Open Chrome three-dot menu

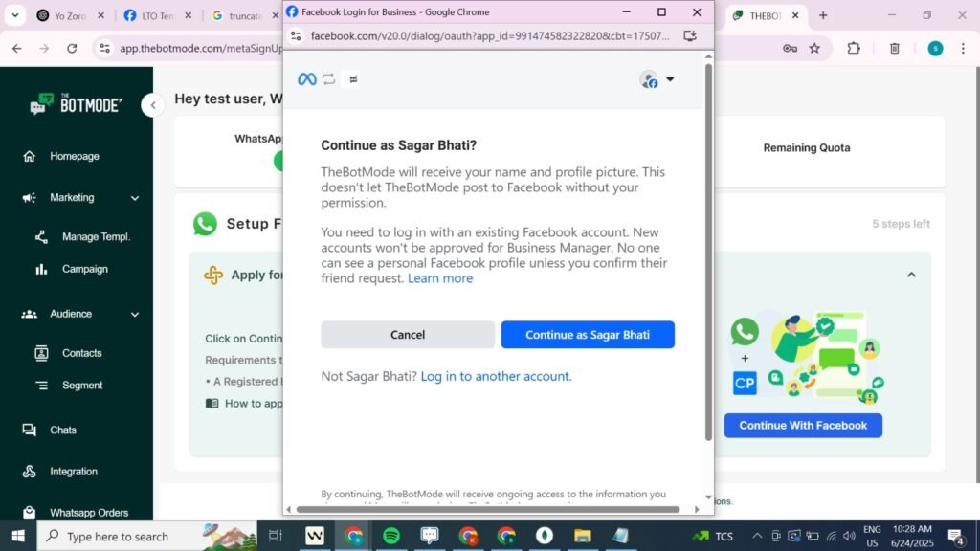coord(963,48)
